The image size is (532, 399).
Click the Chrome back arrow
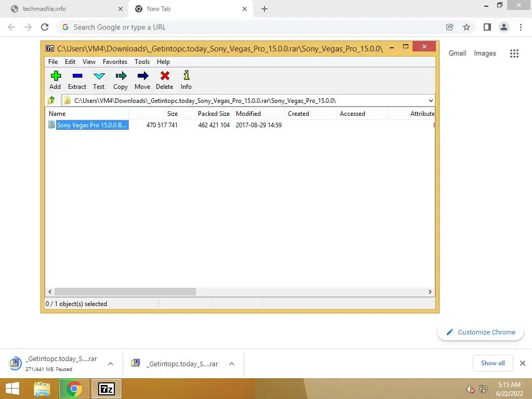tap(11, 27)
